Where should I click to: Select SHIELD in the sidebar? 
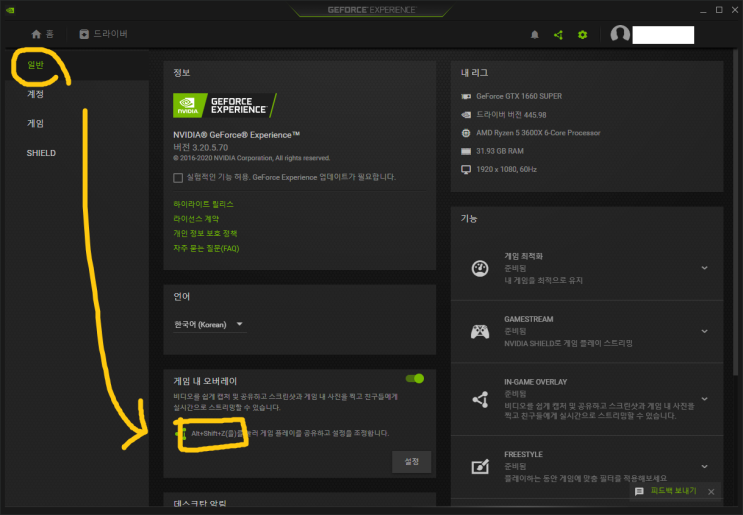pyautogui.click(x=41, y=153)
